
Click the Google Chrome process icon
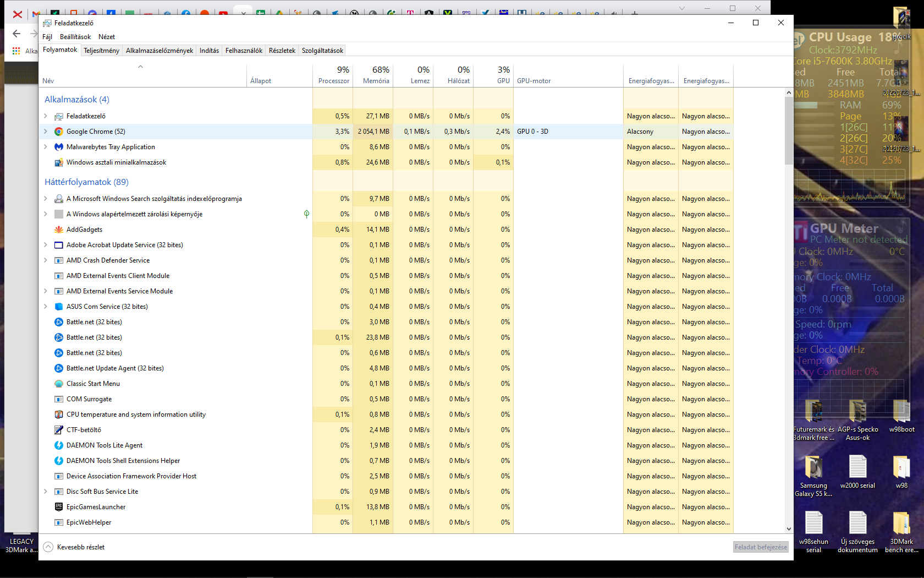[59, 132]
